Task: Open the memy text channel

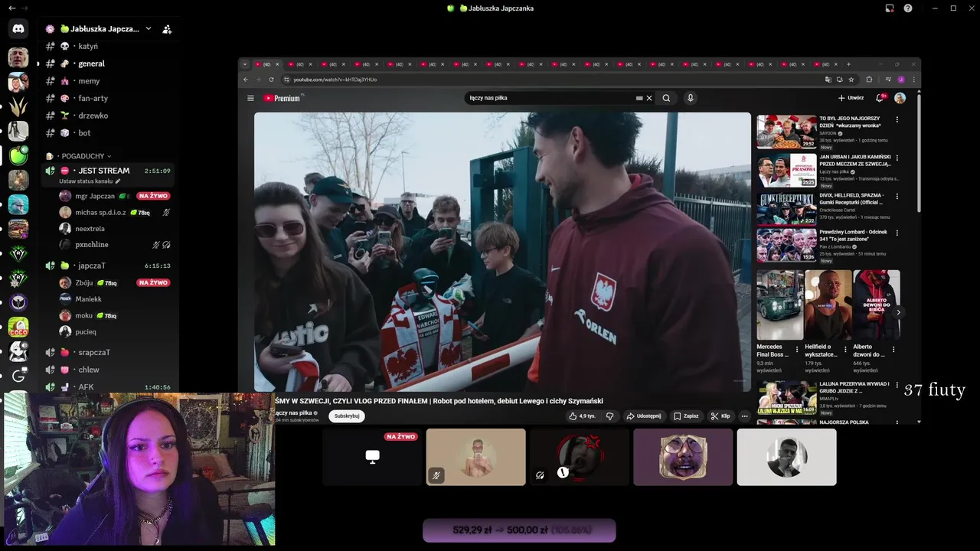Action: tap(108, 81)
